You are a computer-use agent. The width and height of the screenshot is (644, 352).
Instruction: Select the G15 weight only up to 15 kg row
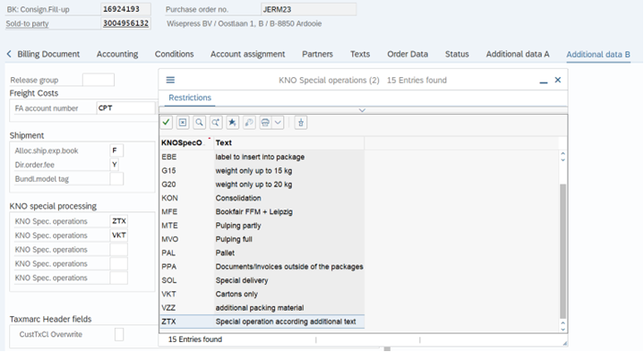coord(262,170)
